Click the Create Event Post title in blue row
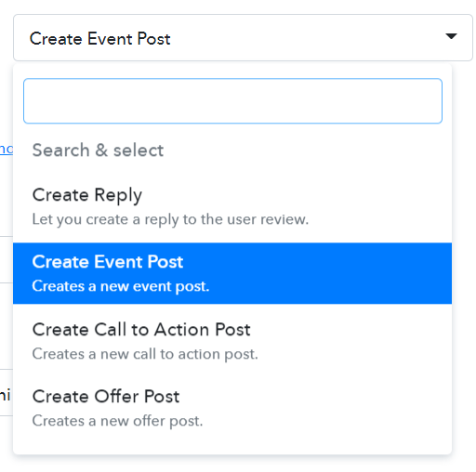The image size is (476, 472). pos(108,262)
